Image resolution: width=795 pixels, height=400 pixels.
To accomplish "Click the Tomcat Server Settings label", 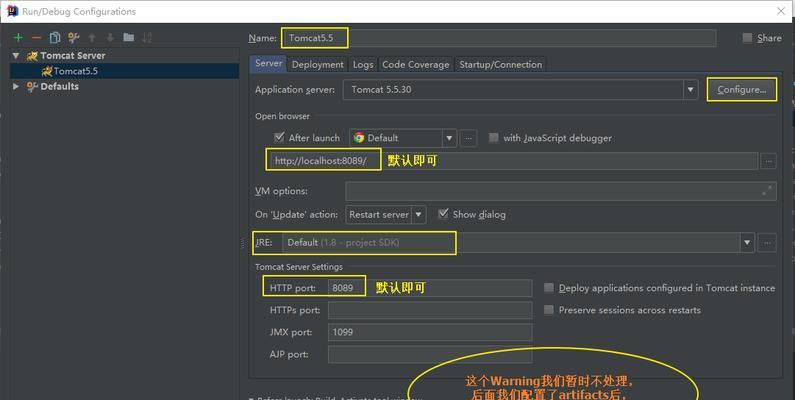I will 299,267.
